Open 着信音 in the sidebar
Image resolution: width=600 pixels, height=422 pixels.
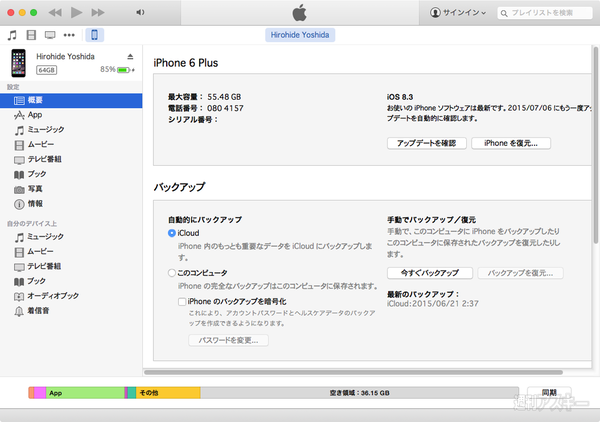[x=71, y=311]
